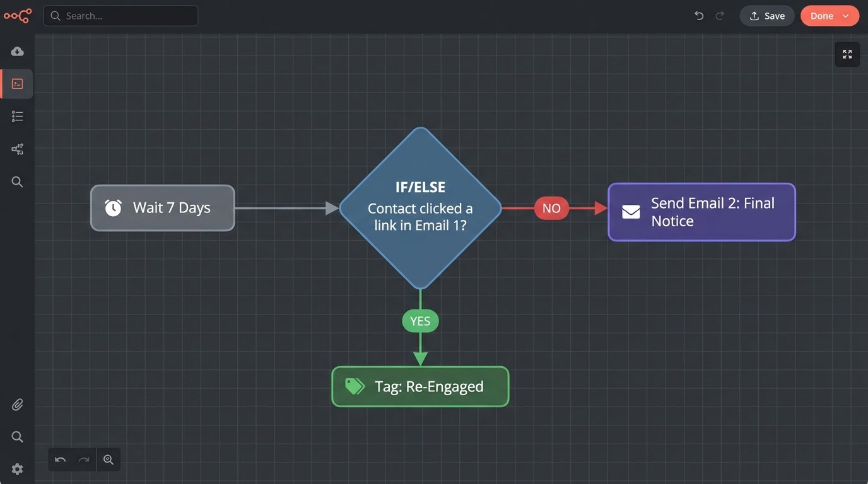
Task: Click the zoom-in magnifier in the bottom canvas toolbar
Action: coord(108,459)
